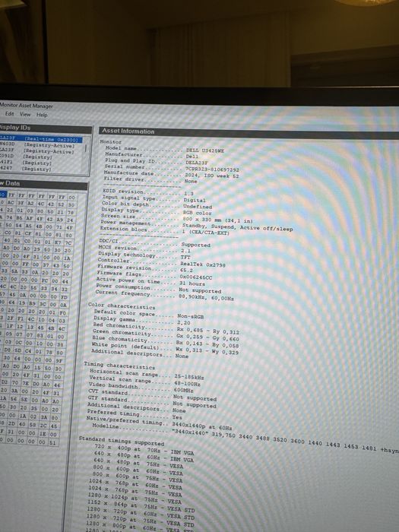Select the F1 hex cell in raw data
Viewport: 399px width, 532px height.
[x=21, y=320]
